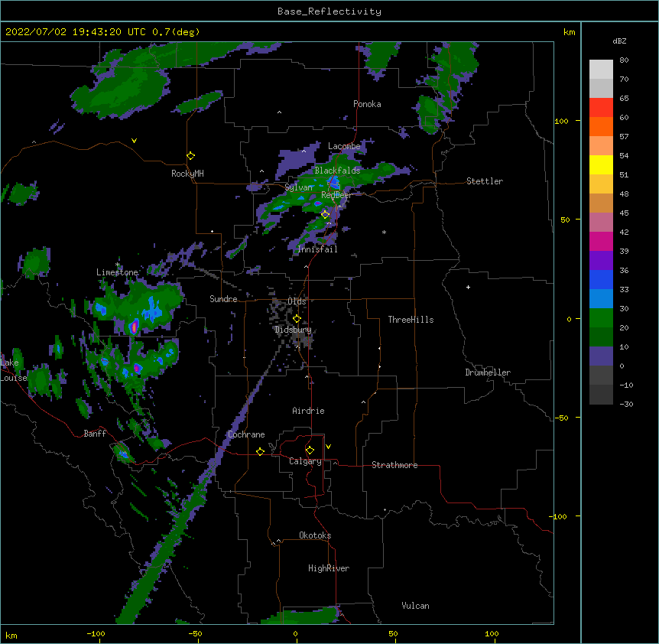Viewport: 659px width, 644px height.
Task: Click the RedDeer city label
Action: tap(336, 195)
